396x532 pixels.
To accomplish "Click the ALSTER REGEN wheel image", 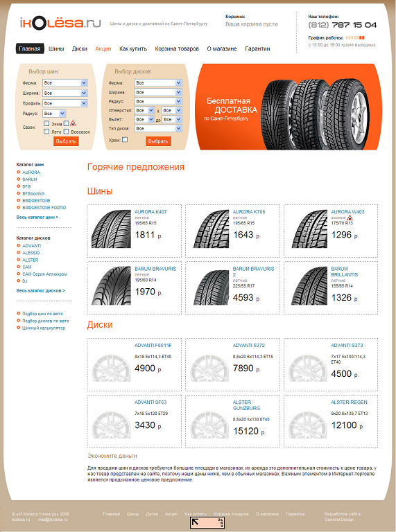I will (308, 425).
